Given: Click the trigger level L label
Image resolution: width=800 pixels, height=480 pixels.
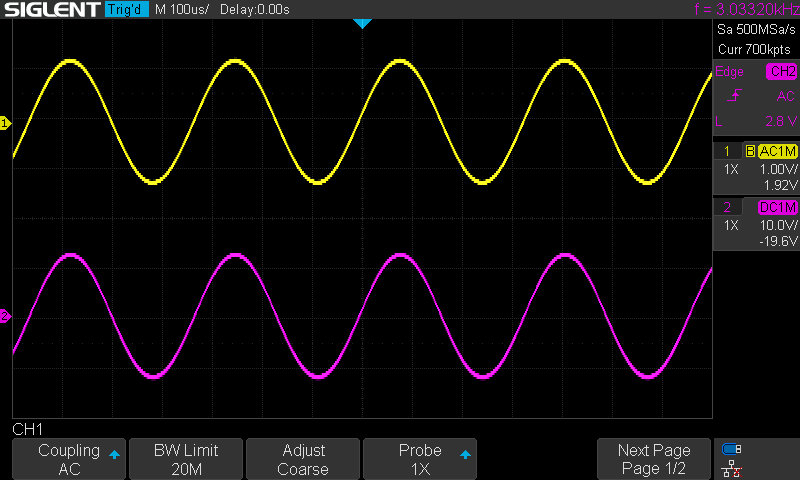Looking at the screenshot, I should click(719, 121).
